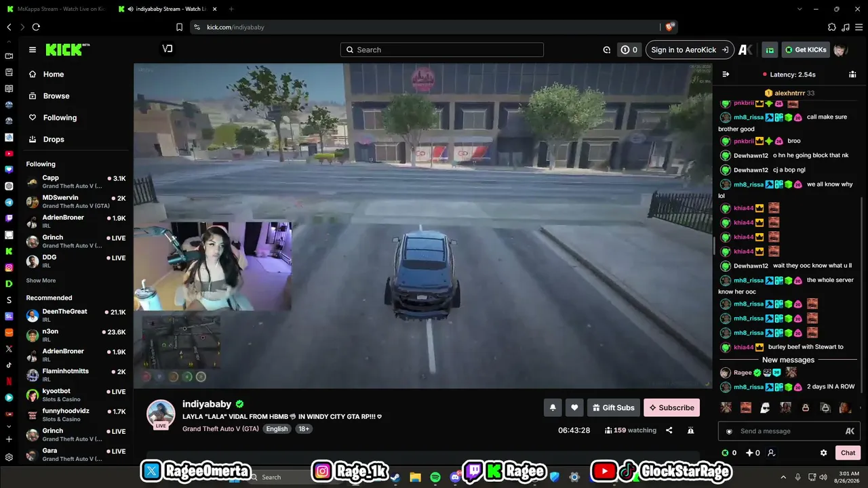Toggle theatre mode icon beside the logo
The height and width of the screenshot is (488, 868).
[x=167, y=49]
